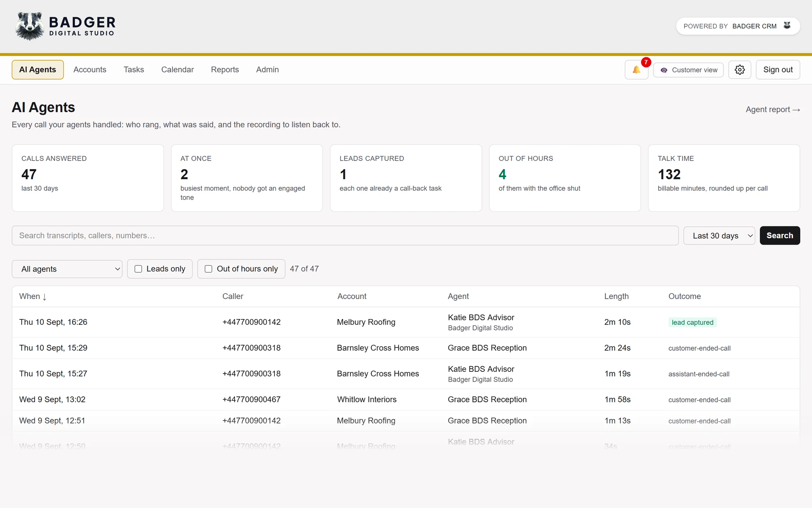Open the call from Wed 9 Sept, 13:02
Image resolution: width=812 pixels, height=508 pixels.
tap(406, 399)
